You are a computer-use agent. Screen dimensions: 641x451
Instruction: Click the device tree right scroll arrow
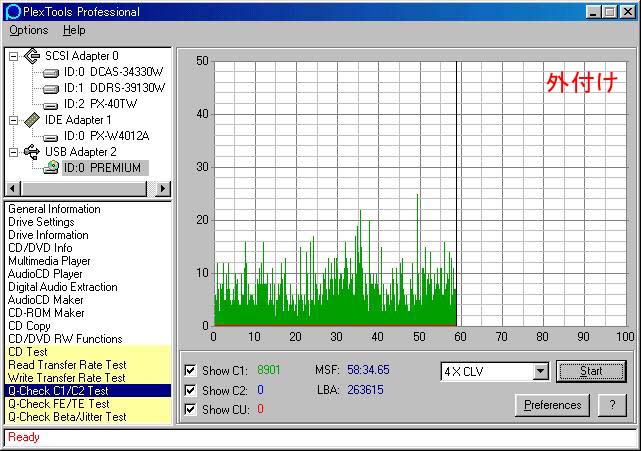(163, 188)
